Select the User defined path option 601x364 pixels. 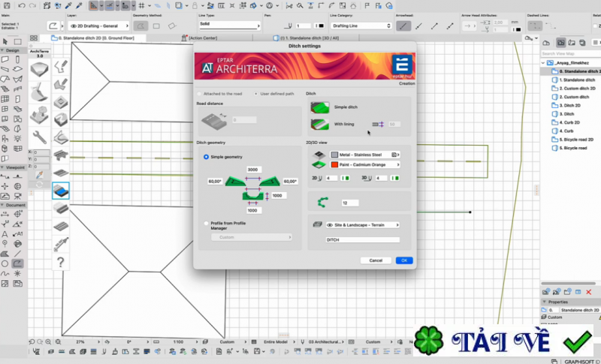(256, 94)
